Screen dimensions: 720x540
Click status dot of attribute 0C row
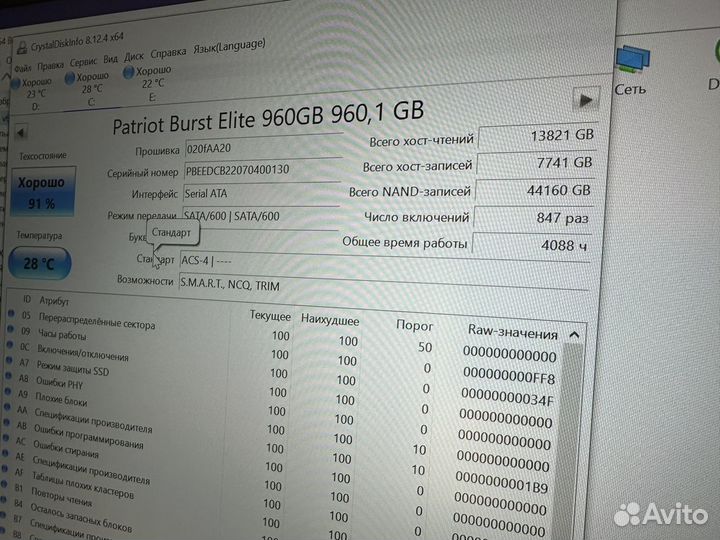10,345
